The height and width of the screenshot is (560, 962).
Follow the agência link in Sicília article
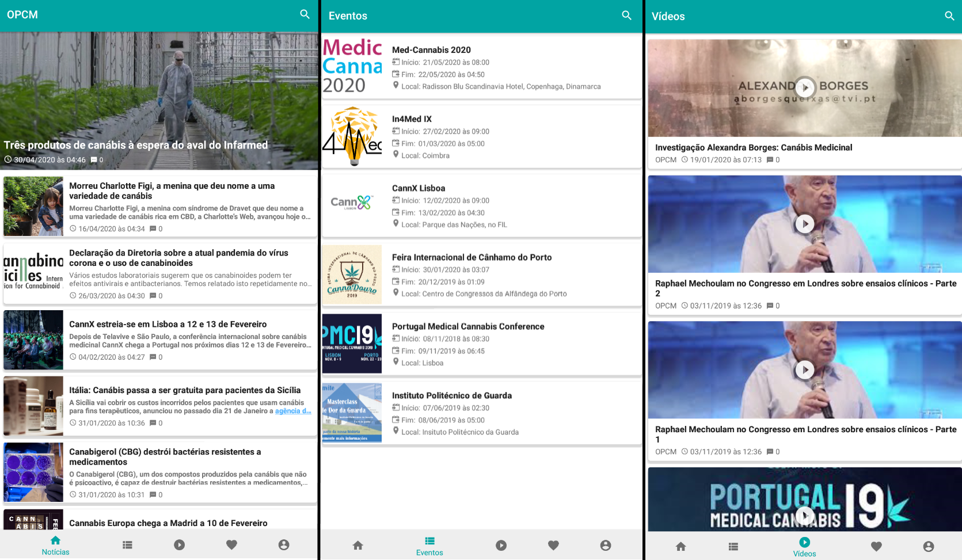coord(293,411)
